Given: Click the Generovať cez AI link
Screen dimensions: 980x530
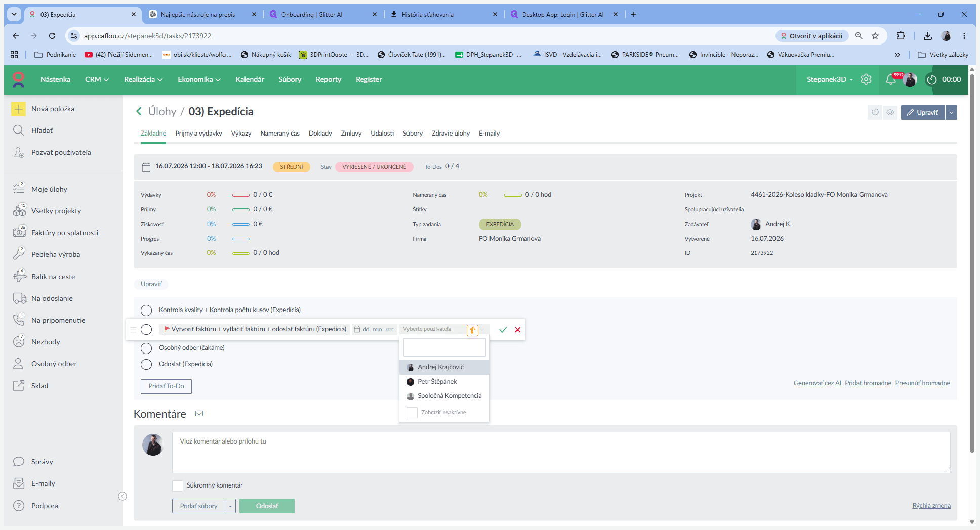Looking at the screenshot, I should point(817,383).
